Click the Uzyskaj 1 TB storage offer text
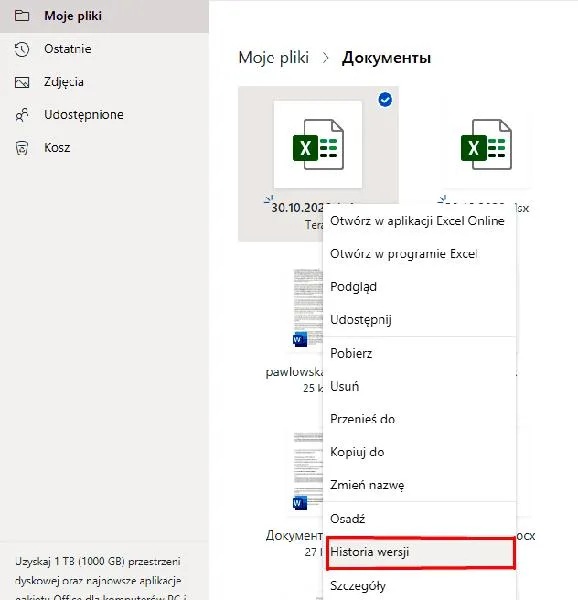Image resolution: width=578 pixels, height=600 pixels. coord(100,579)
